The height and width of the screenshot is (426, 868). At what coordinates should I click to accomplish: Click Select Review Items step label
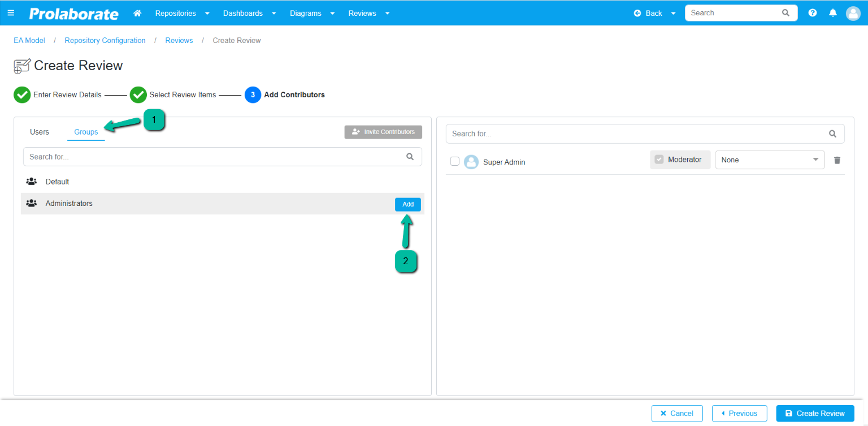tap(183, 95)
